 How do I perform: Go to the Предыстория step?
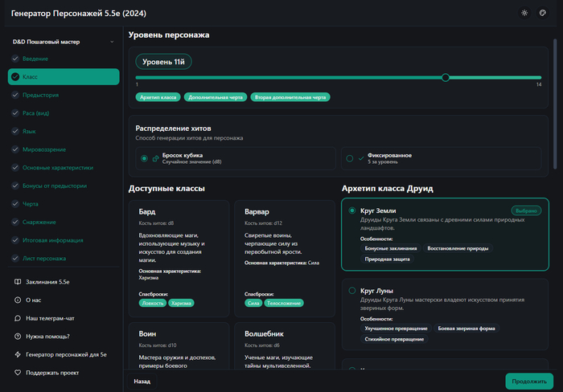pos(40,95)
